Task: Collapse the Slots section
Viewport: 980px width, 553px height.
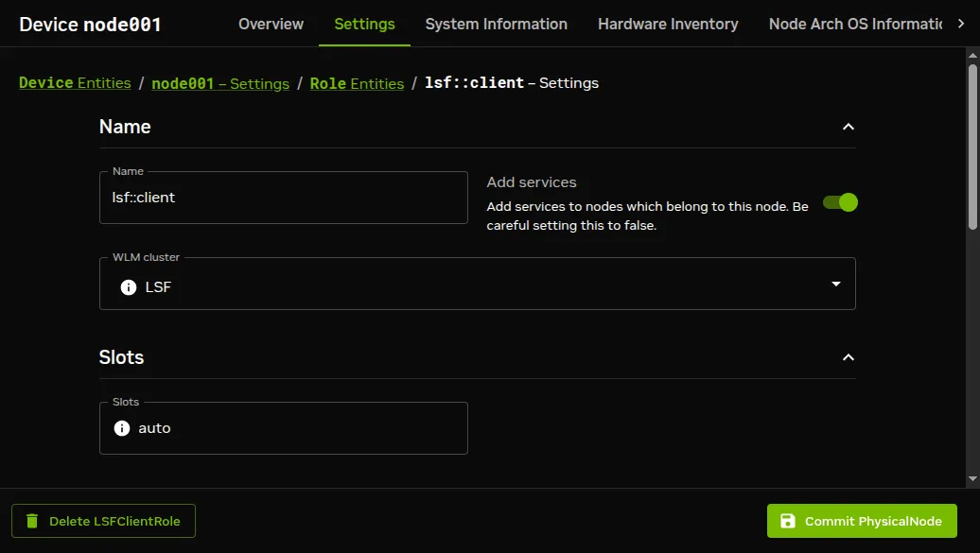Action: tap(849, 357)
